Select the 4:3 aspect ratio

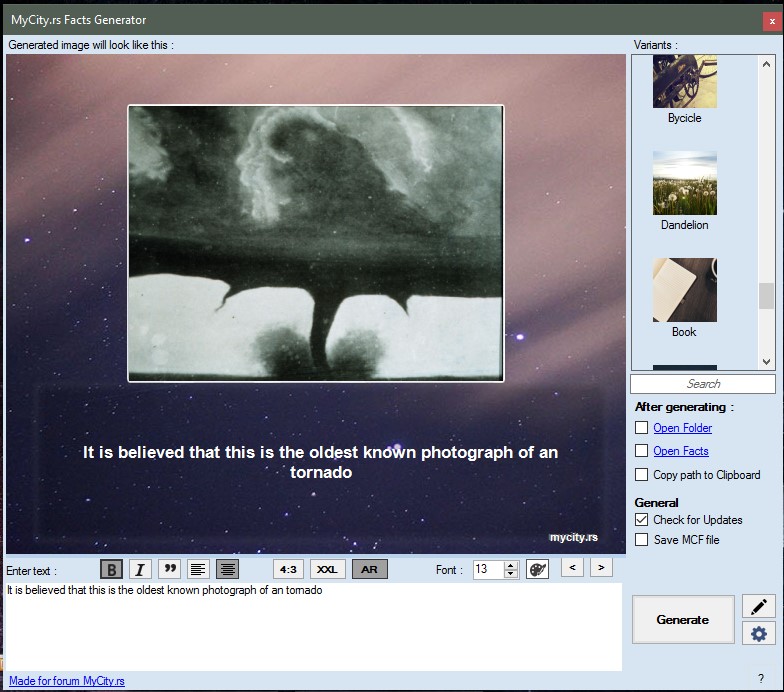click(x=288, y=569)
